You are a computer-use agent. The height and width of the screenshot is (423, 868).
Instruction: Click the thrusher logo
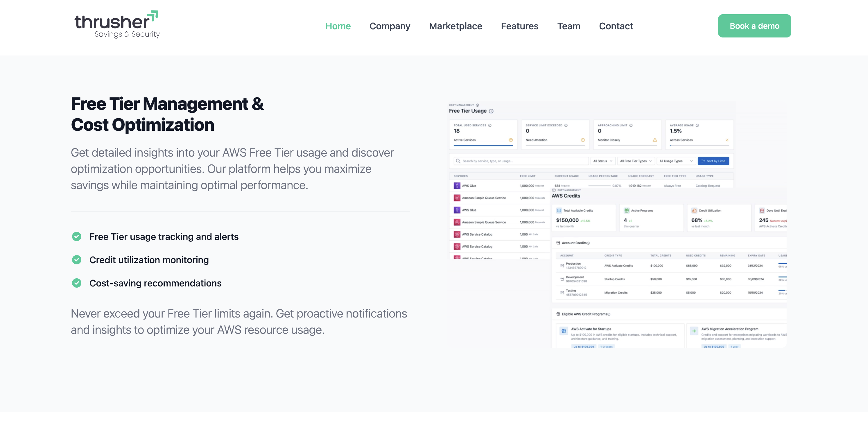click(x=117, y=25)
